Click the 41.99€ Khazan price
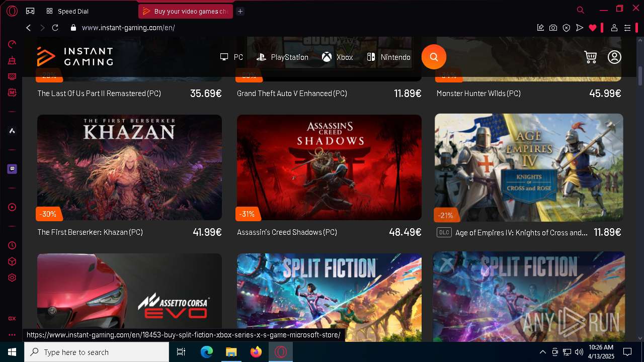The height and width of the screenshot is (362, 644). click(x=207, y=232)
